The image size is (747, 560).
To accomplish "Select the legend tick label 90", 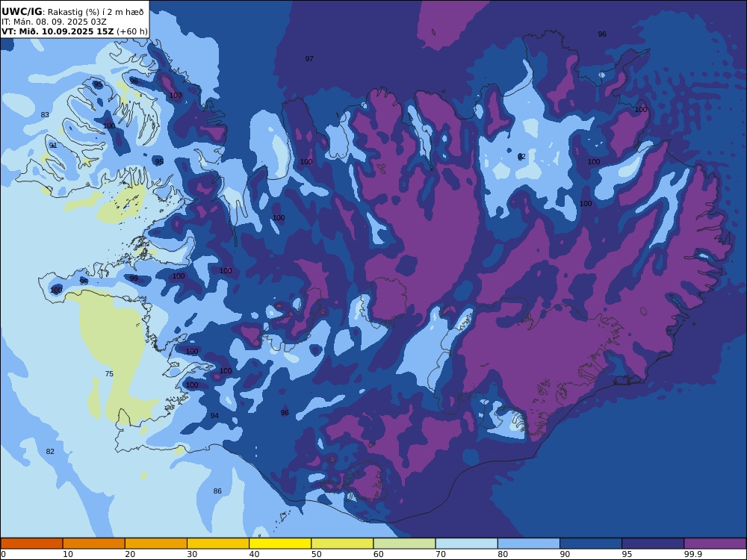I will pos(565,554).
